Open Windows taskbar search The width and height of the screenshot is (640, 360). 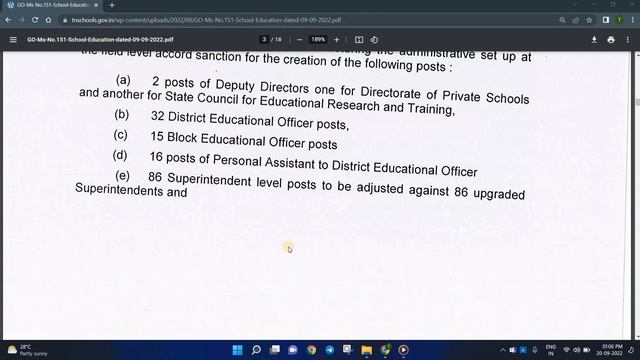click(x=256, y=350)
